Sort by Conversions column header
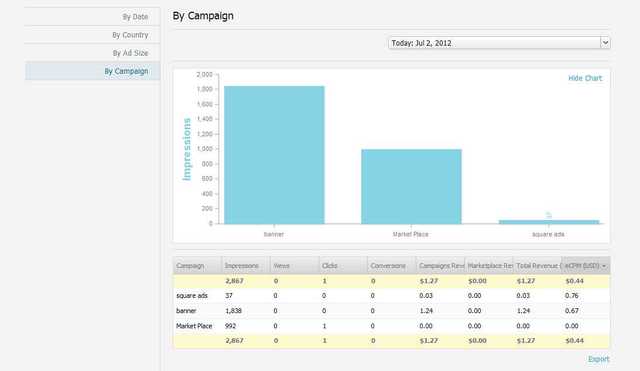This screenshot has height=371, width=640. (392, 266)
